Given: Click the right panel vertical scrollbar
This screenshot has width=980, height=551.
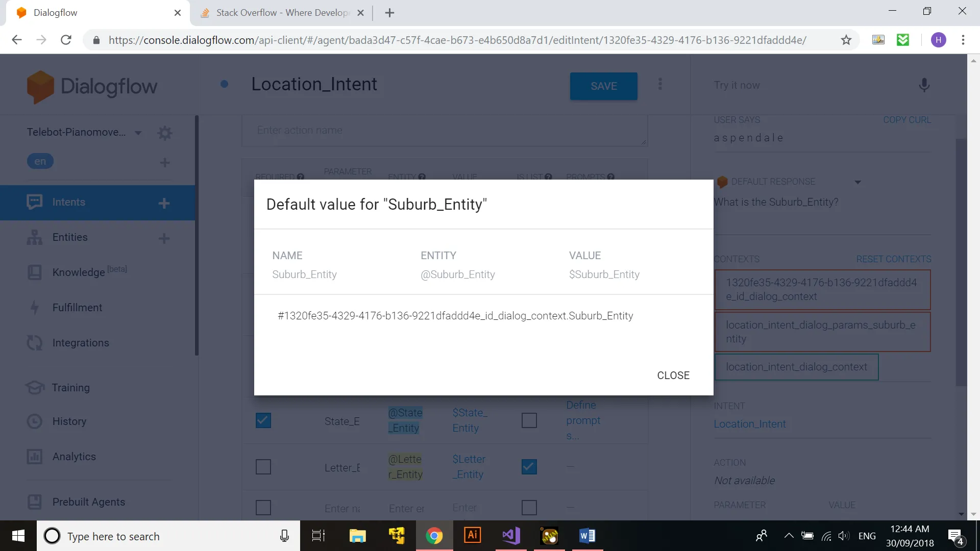Looking at the screenshot, I should (961, 263).
